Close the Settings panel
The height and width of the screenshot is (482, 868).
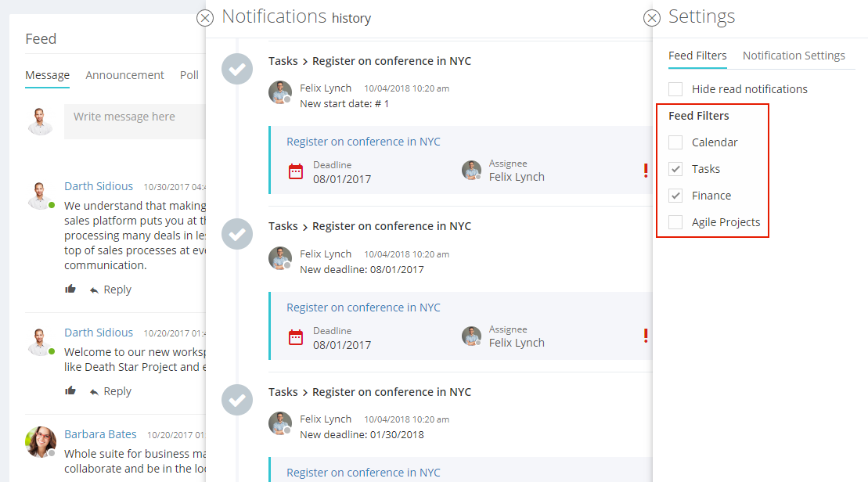coord(652,18)
